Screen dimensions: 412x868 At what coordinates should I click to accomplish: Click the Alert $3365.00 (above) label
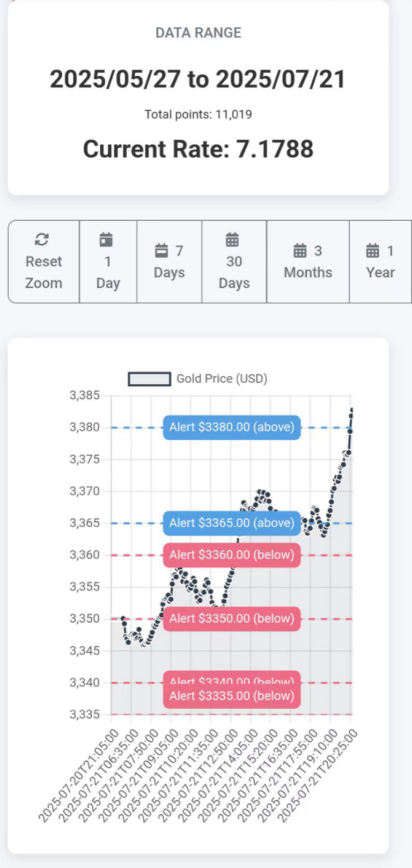(x=232, y=523)
